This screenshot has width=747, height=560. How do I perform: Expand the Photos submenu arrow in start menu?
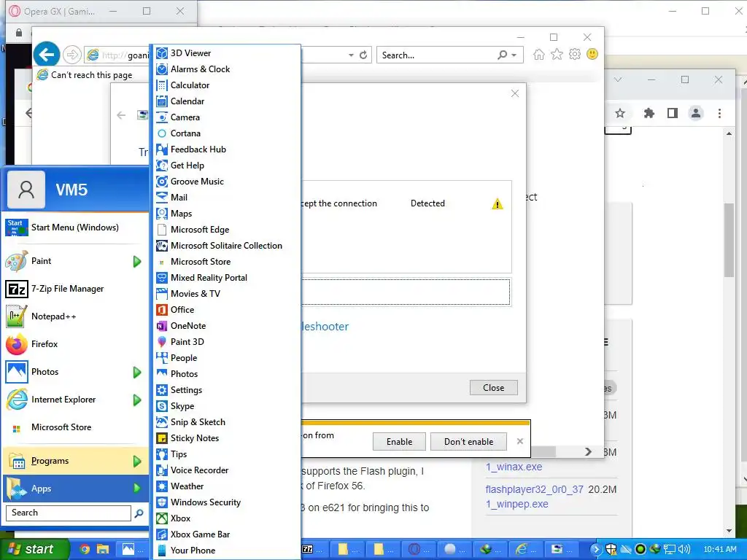137,373
